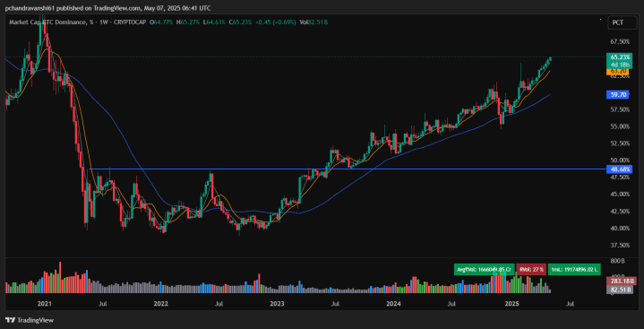Click the blue 59.70 moving average label
This screenshot has width=644, height=329.
pos(617,95)
